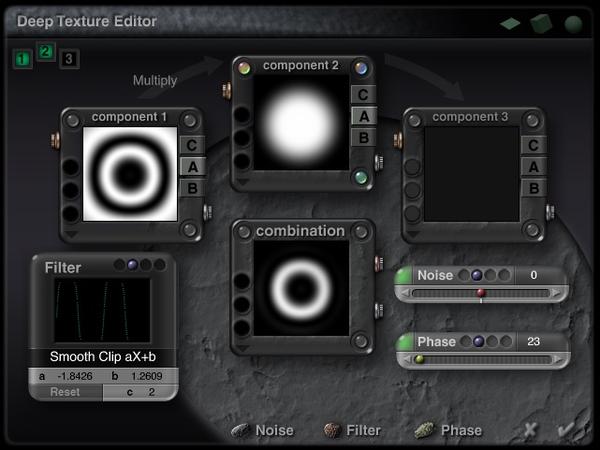Toggle C channel on component 2
Viewport: 600px width, 450px height.
tap(363, 95)
